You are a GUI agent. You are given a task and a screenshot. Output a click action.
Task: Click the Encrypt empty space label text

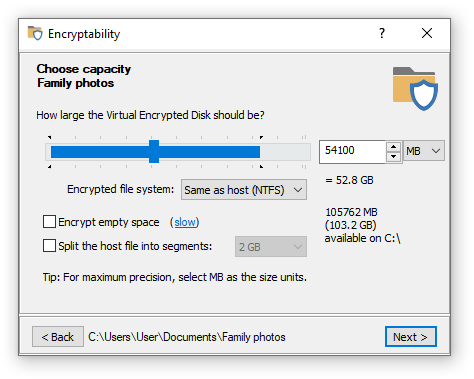(109, 222)
